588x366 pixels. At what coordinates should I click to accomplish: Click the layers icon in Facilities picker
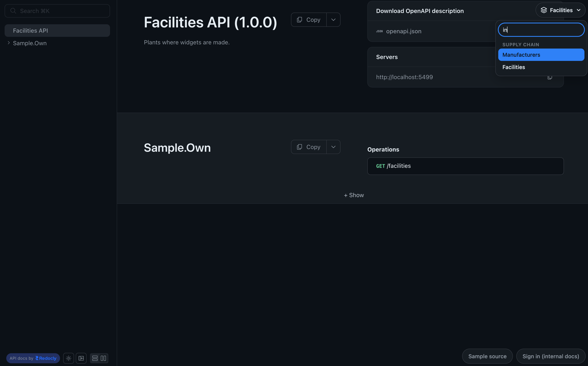544,10
